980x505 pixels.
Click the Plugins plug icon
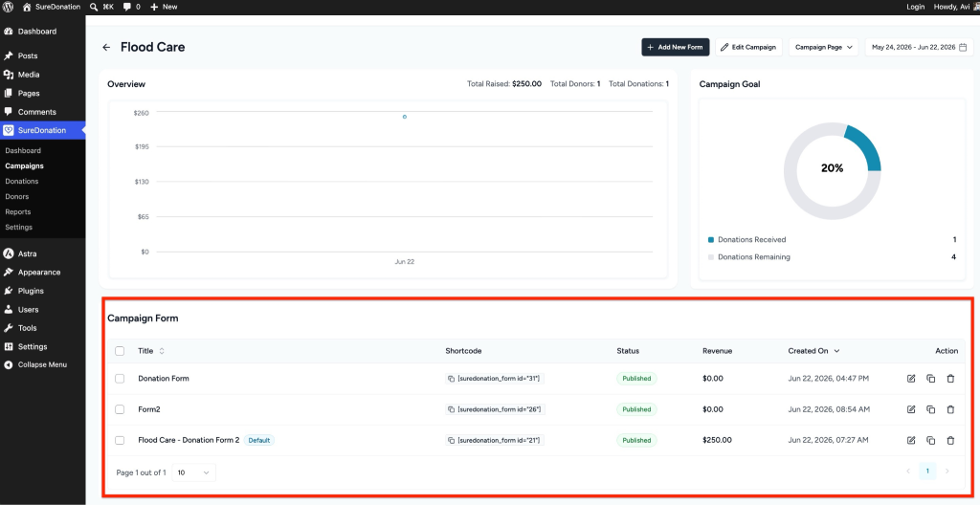(8, 291)
